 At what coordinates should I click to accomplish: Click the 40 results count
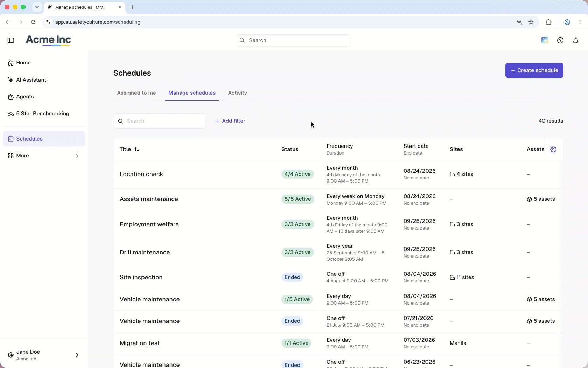tap(551, 121)
